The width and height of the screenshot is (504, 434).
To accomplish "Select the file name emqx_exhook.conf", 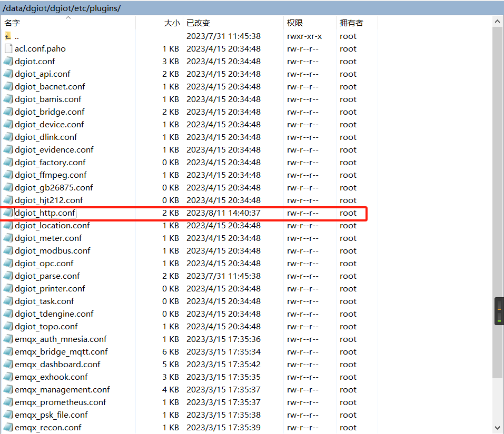I will (x=51, y=377).
